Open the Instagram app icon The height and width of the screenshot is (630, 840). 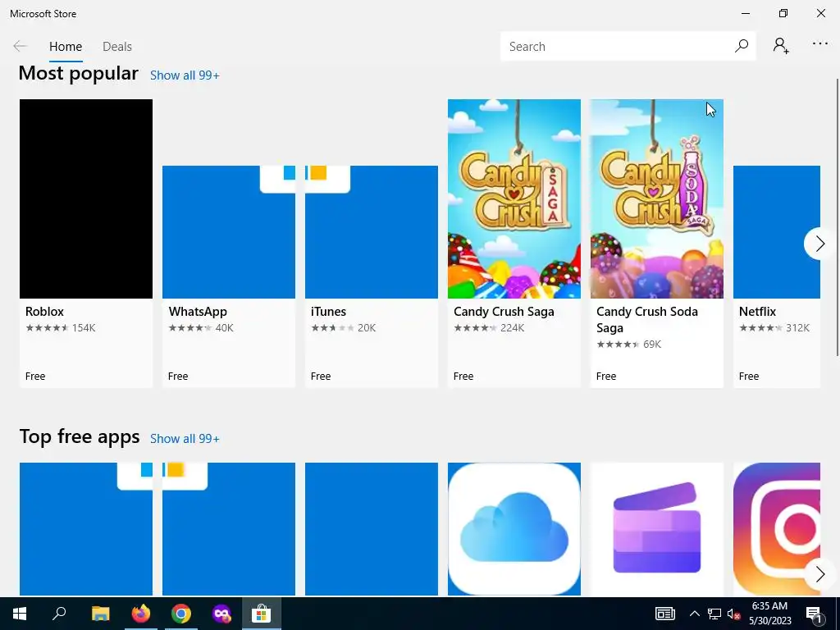[777, 529]
